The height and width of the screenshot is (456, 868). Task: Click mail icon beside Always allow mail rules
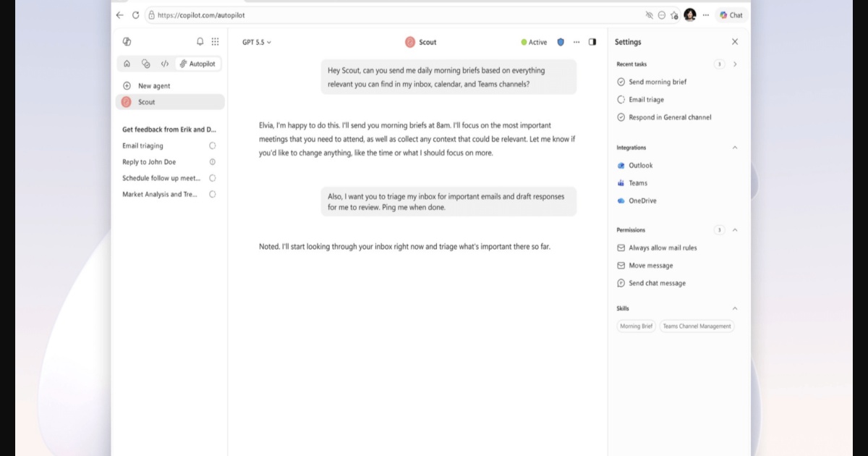coord(621,248)
